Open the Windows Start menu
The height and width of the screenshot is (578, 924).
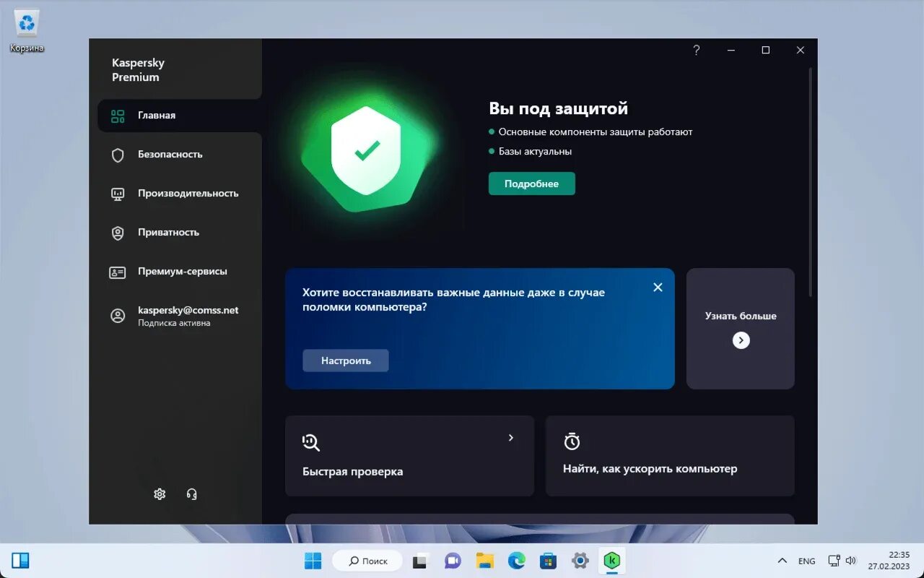click(x=313, y=561)
